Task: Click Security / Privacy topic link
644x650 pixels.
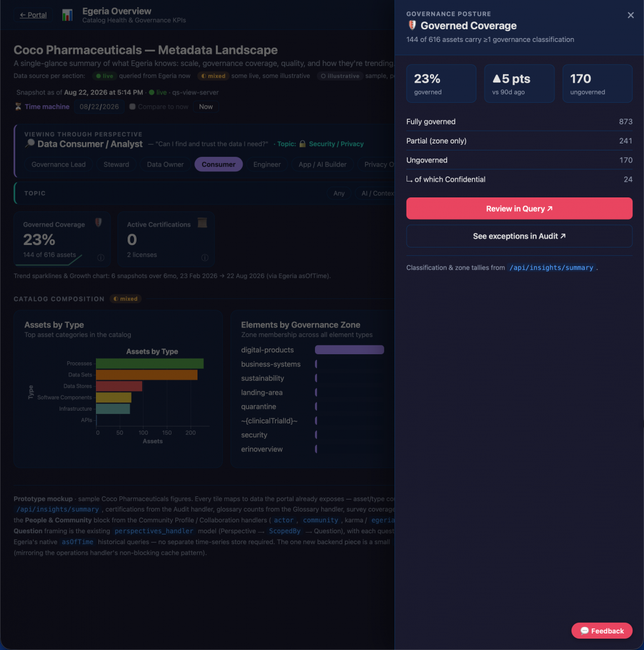Action: (336, 144)
